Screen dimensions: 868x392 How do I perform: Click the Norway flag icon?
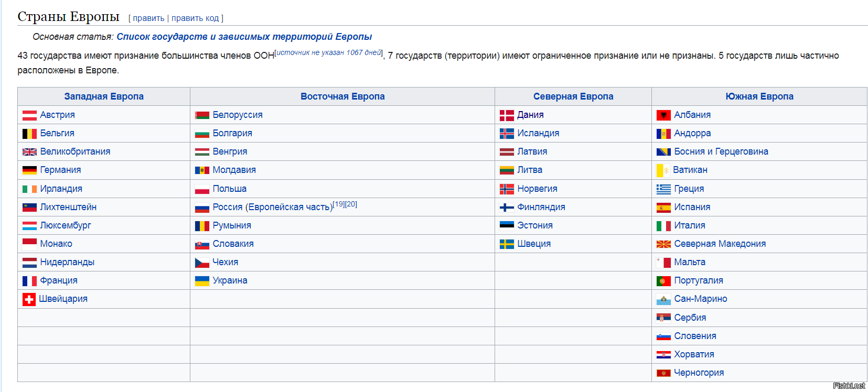(507, 189)
